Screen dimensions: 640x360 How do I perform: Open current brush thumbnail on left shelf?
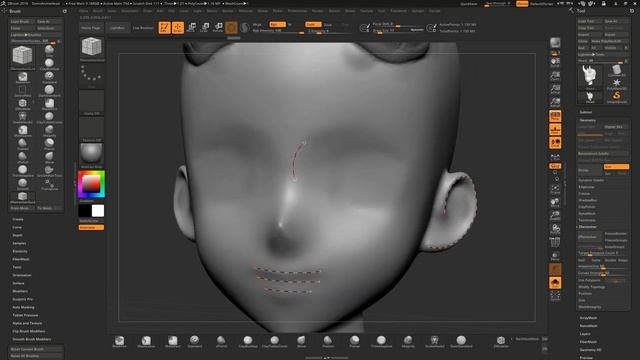(91, 47)
